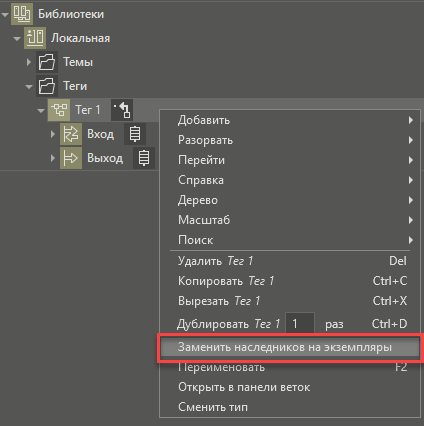Click the Локальная library icon

(35, 38)
